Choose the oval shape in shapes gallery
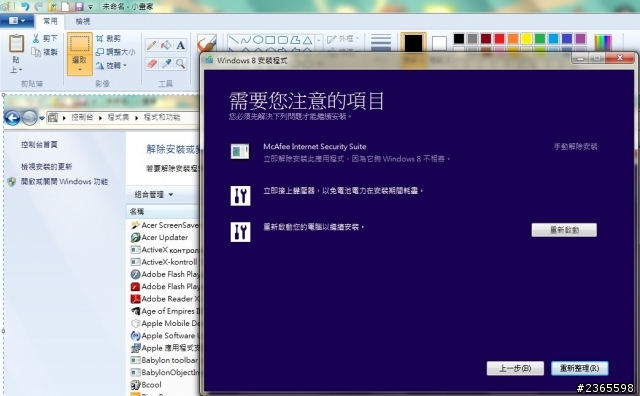 [x=258, y=40]
